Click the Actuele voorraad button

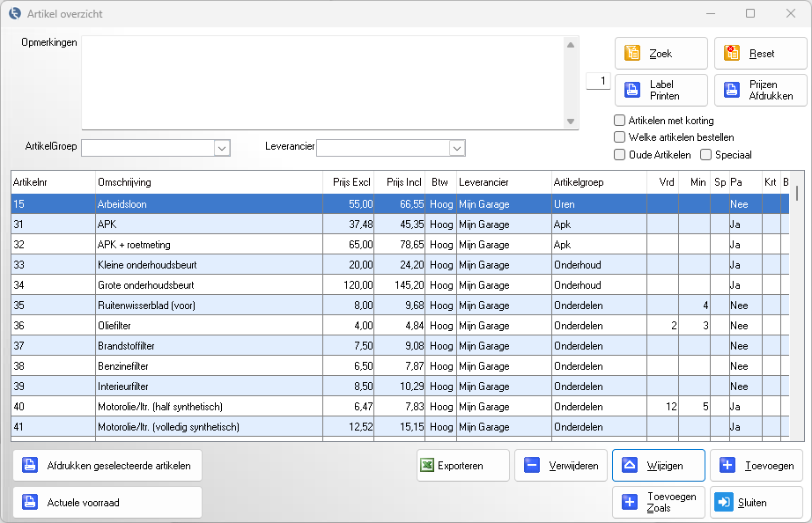(107, 502)
